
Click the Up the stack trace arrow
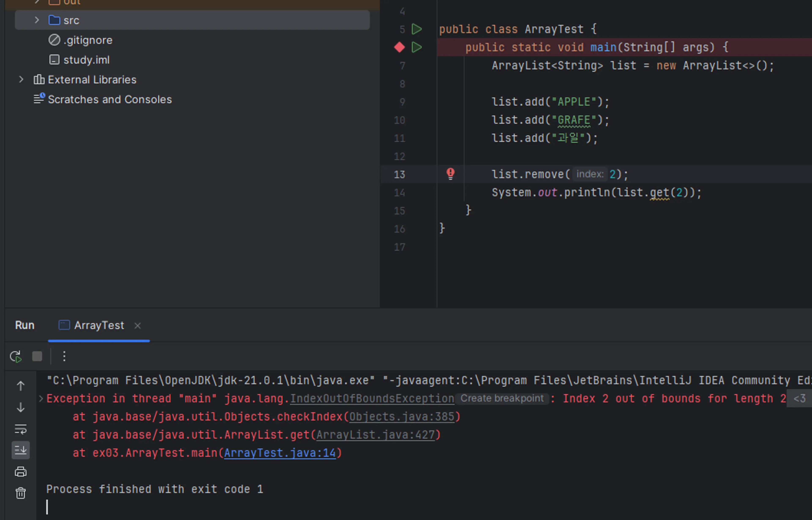(21, 386)
